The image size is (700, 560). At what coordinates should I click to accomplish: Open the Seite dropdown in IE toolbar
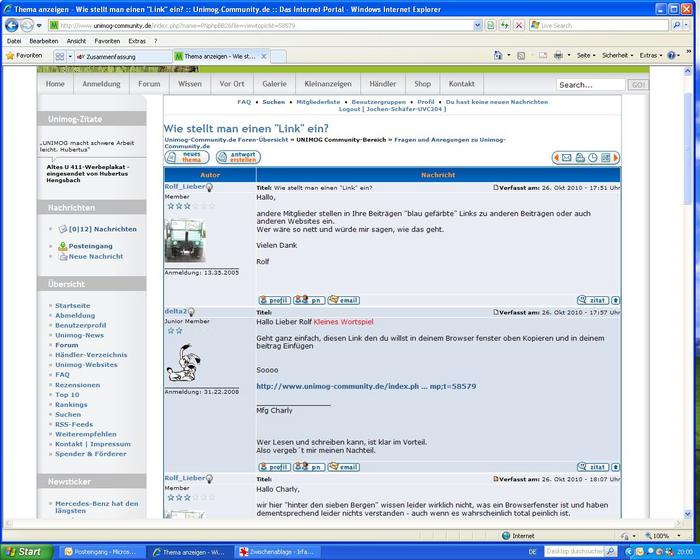[585, 56]
